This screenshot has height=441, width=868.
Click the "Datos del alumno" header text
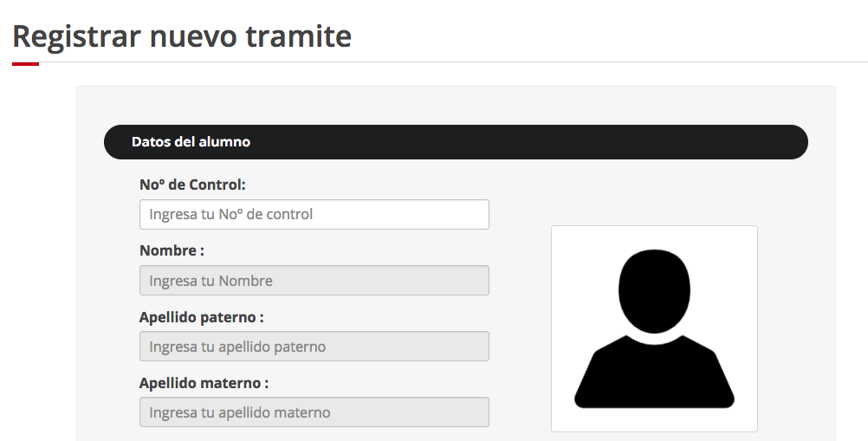coord(191,142)
